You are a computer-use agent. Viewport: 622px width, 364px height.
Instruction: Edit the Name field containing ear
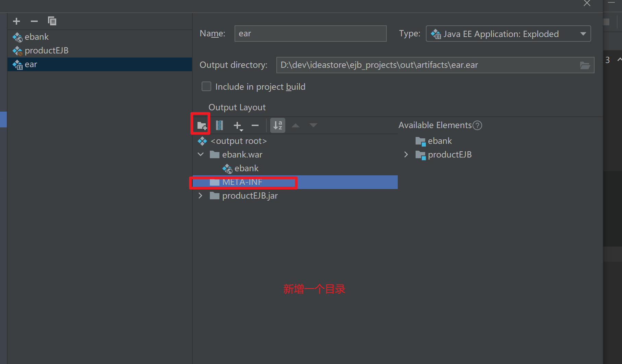310,34
